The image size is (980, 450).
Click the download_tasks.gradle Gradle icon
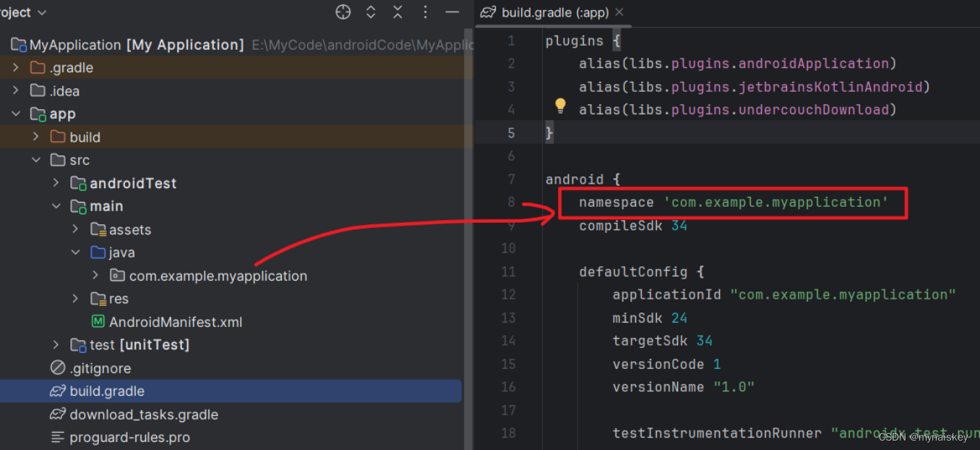tap(56, 415)
